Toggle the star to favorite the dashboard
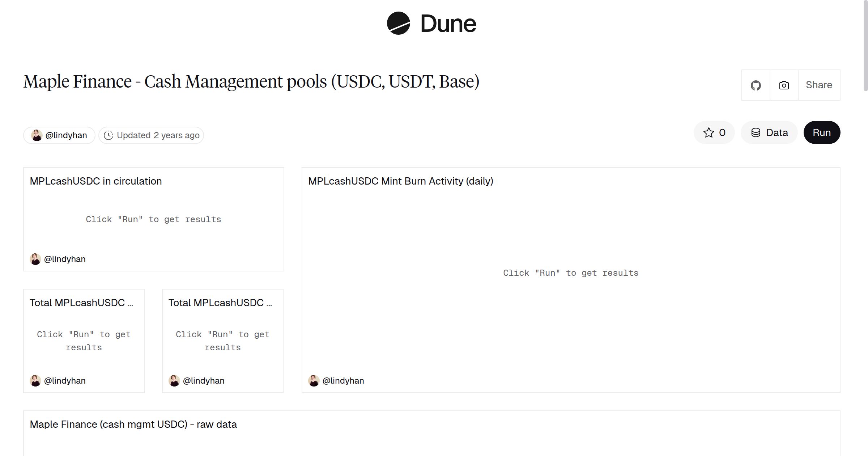 click(x=709, y=132)
